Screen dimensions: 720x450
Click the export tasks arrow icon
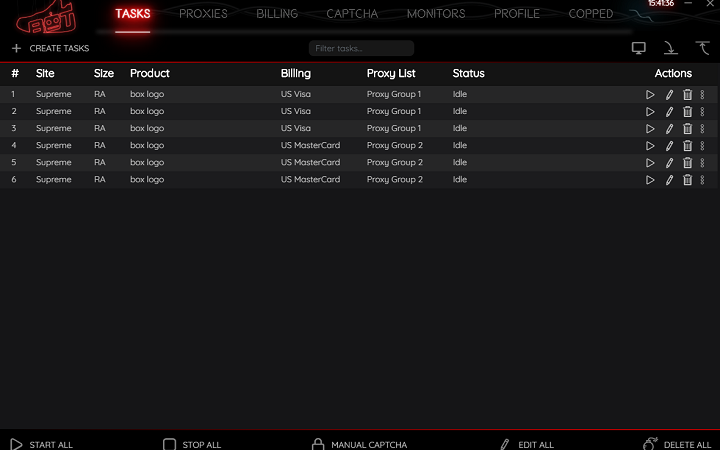[703, 48]
